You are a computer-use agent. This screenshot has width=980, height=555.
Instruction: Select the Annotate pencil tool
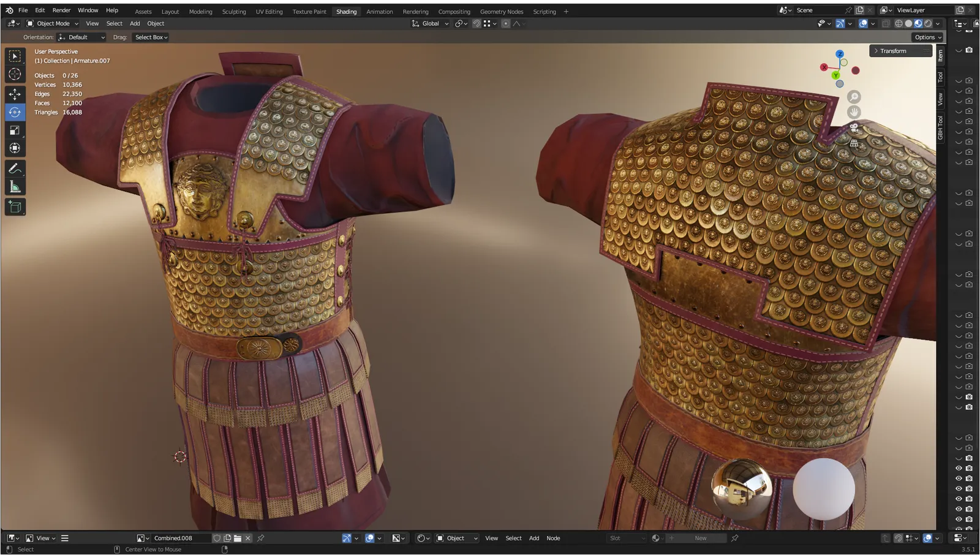(x=15, y=168)
